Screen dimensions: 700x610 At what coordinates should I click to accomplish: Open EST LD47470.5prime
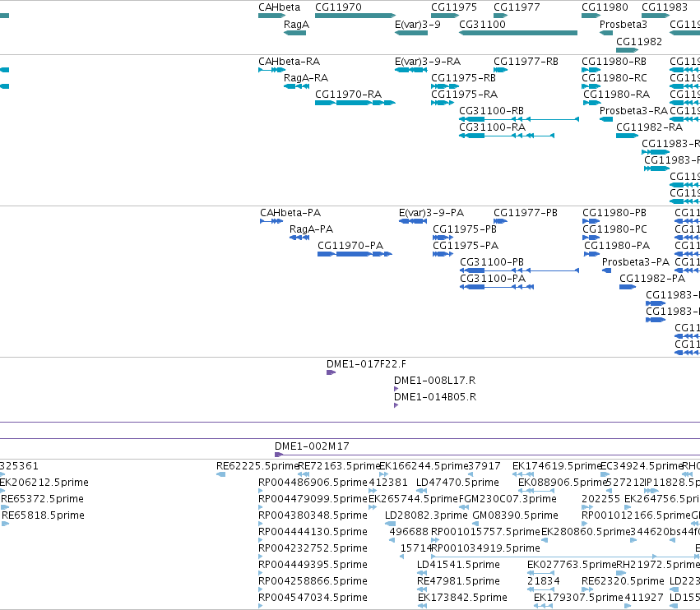[422, 491]
